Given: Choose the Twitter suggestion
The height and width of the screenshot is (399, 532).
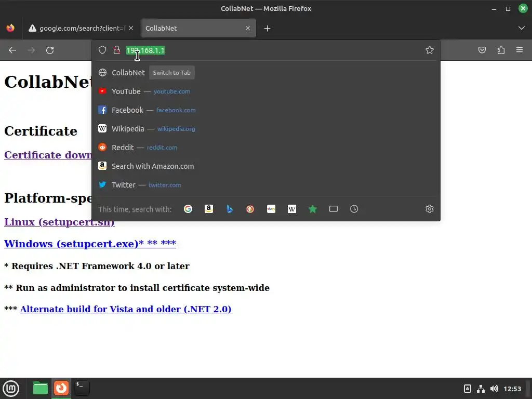Looking at the screenshot, I should click(x=266, y=184).
